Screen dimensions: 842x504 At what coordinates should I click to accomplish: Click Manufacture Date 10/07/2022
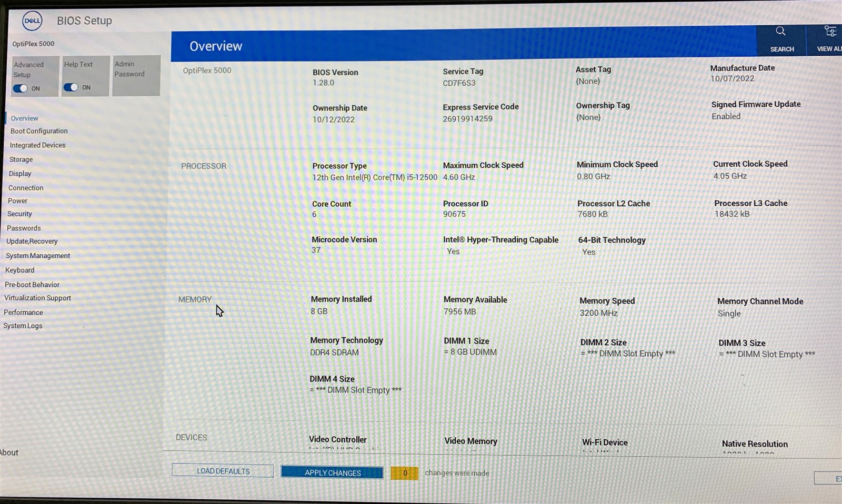[732, 78]
